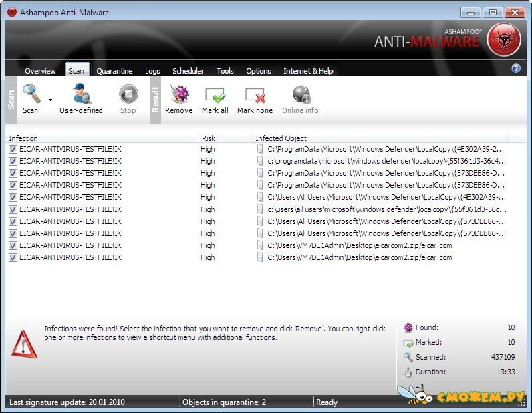Click the 'Objects in quarantine: 2' status
The height and width of the screenshot is (413, 532).
[225, 402]
